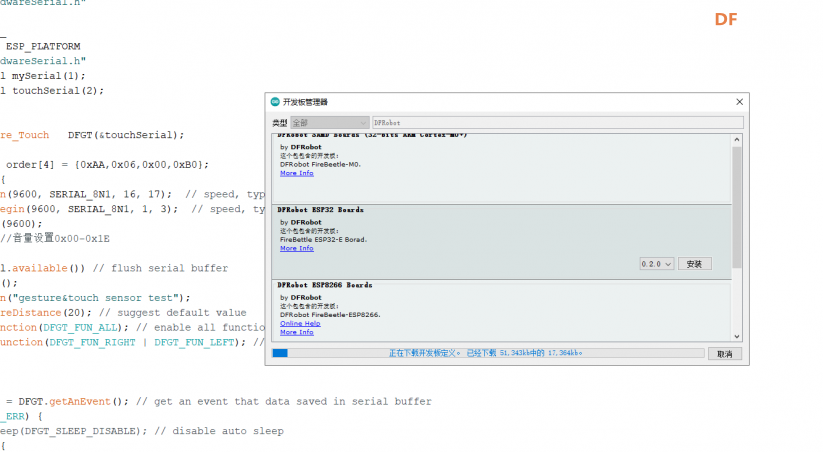Image resolution: width=823 pixels, height=452 pixels.
Task: Open More Info for DFRobot ESP32 Boards
Action: (297, 248)
